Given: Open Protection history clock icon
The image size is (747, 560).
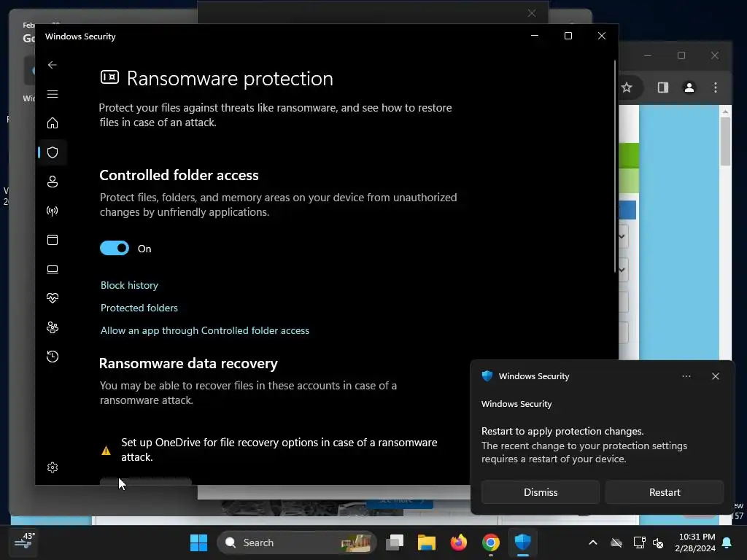Looking at the screenshot, I should coord(53,357).
